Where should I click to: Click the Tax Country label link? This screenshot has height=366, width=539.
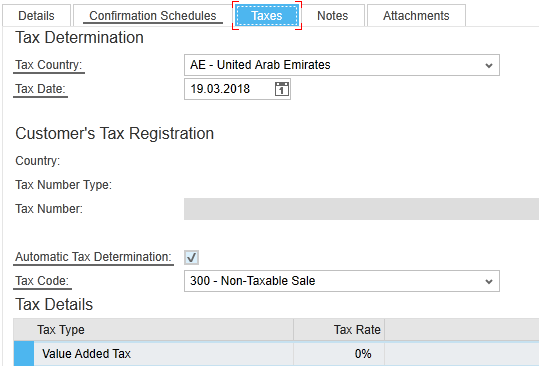click(49, 65)
